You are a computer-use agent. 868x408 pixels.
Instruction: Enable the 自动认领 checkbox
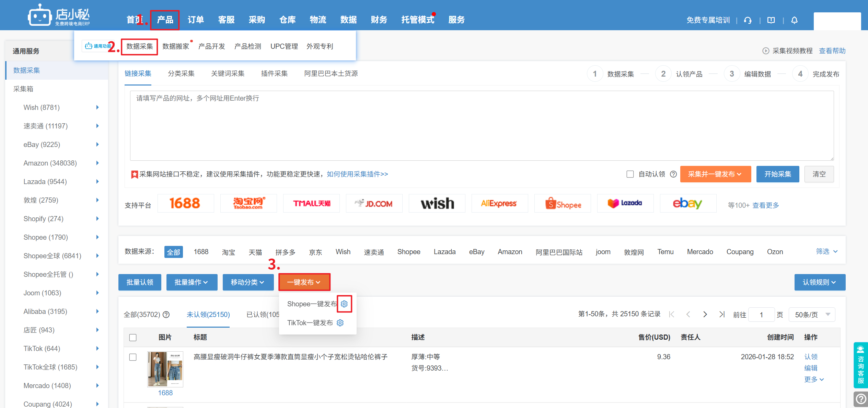coord(630,174)
